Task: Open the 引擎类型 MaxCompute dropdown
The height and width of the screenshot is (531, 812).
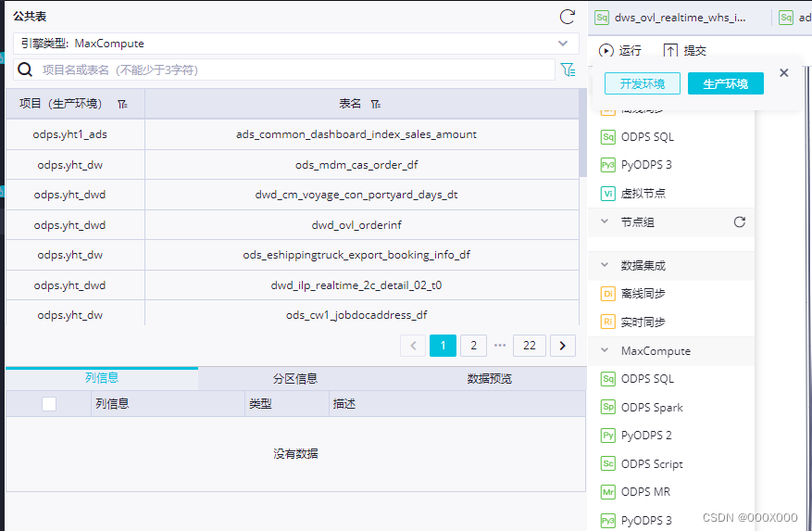Action: coord(295,44)
